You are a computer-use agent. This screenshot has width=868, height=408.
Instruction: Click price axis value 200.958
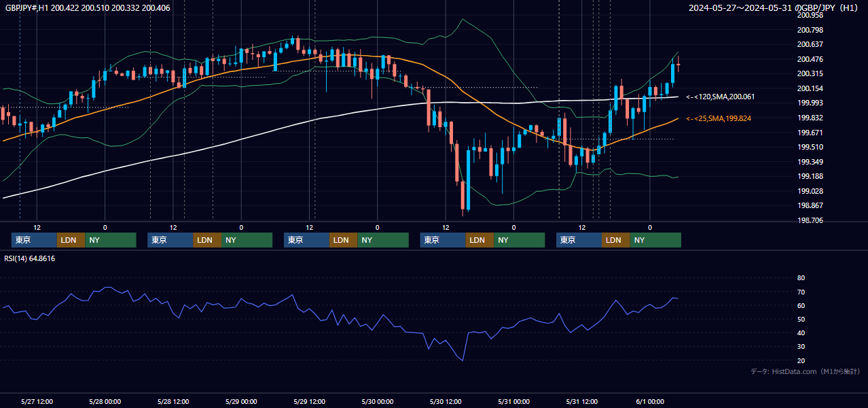coord(810,15)
